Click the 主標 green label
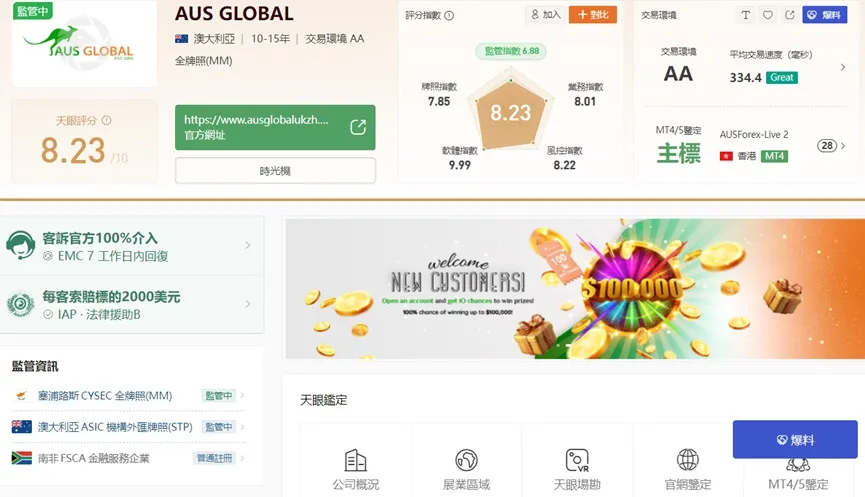Viewport: 865px width, 497px height. (x=679, y=153)
